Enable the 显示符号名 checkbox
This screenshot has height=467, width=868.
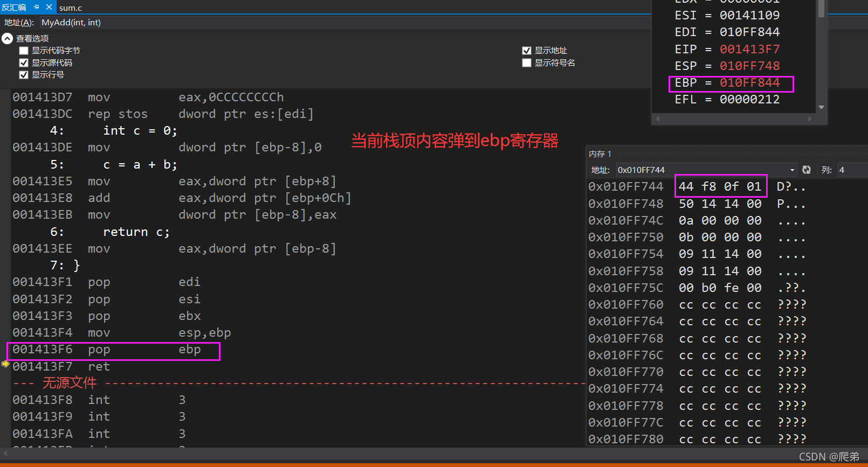(527, 63)
